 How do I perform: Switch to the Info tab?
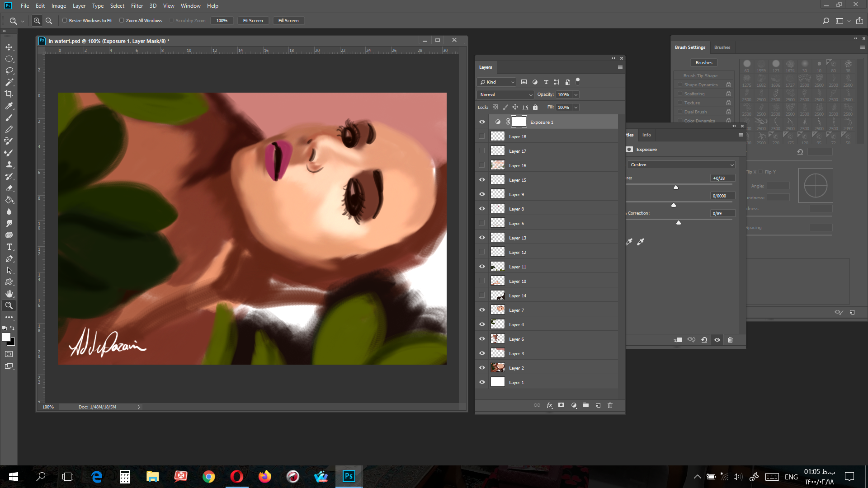[x=646, y=135]
